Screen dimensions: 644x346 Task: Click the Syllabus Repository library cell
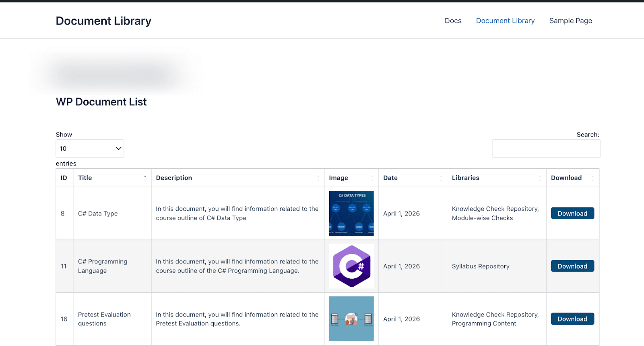pos(497,266)
